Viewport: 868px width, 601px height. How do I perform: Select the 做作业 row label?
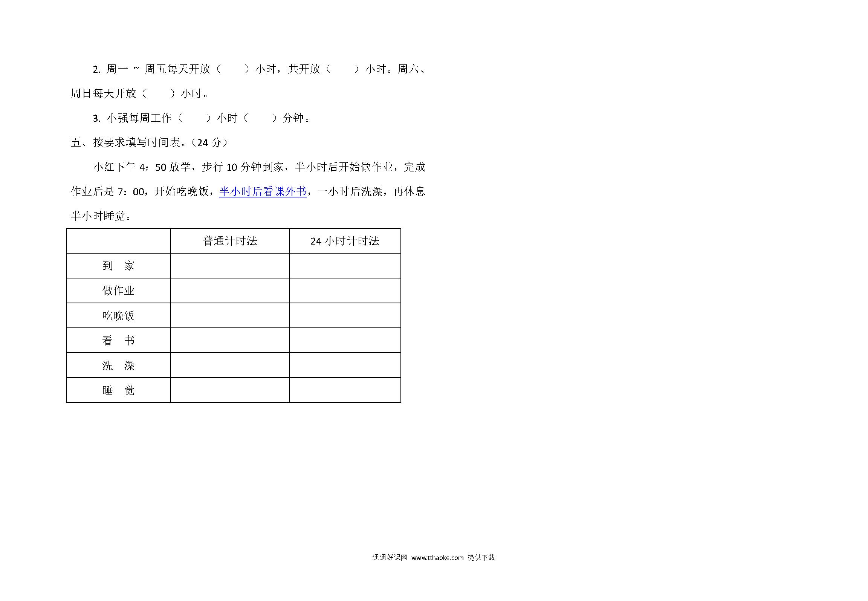click(x=118, y=291)
